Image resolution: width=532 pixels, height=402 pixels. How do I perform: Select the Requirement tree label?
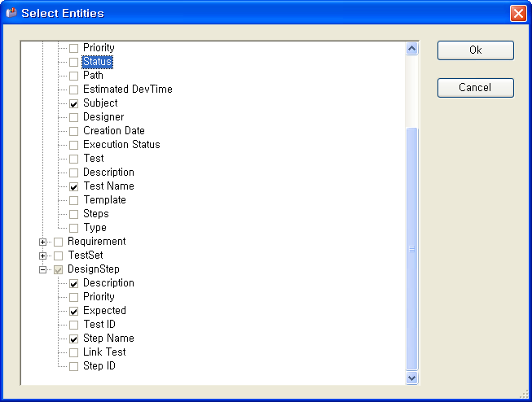pyautogui.click(x=97, y=242)
